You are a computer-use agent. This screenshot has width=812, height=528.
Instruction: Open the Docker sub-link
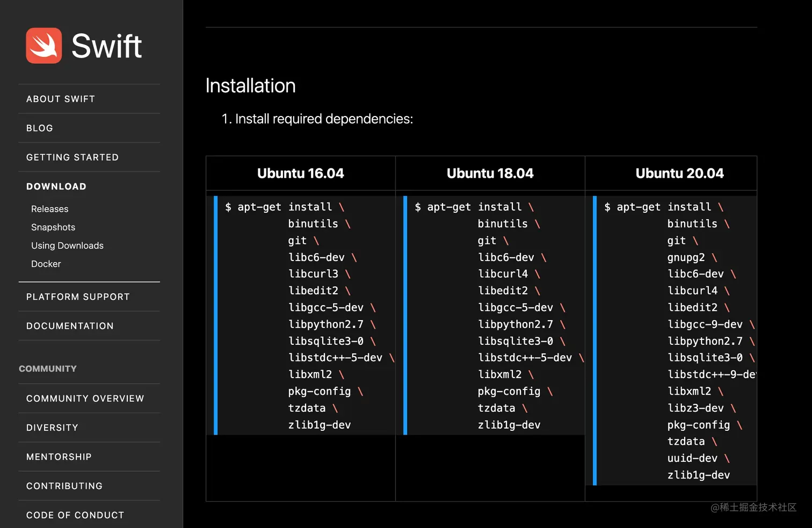[x=46, y=264]
